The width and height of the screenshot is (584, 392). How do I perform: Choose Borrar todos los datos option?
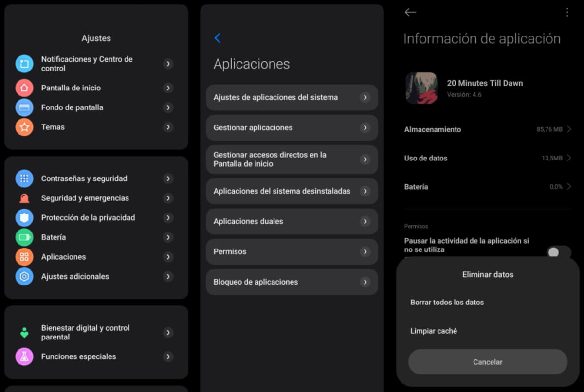(x=447, y=302)
